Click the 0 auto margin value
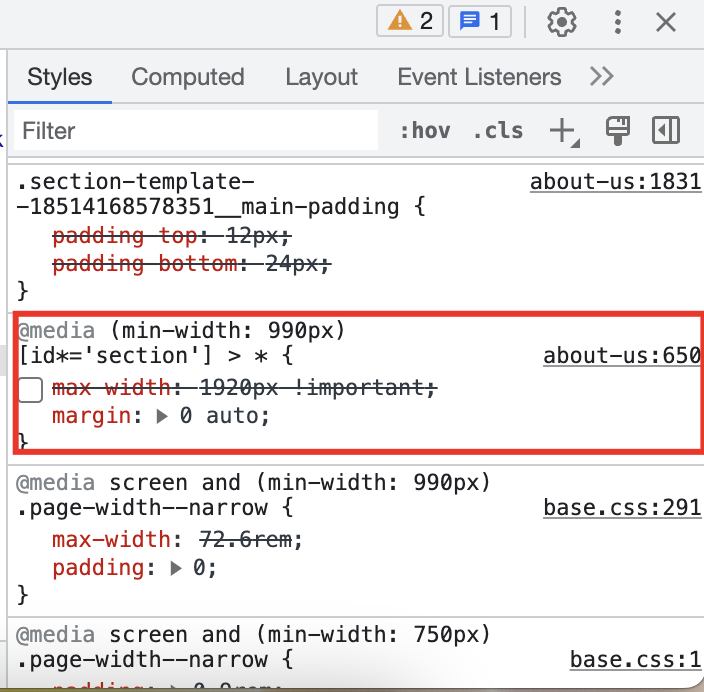The image size is (704, 692). pos(219,416)
